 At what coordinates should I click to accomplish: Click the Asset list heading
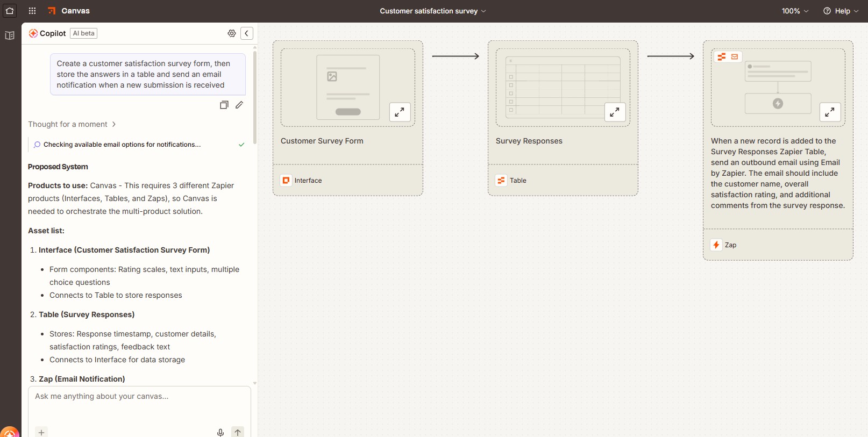pos(46,231)
